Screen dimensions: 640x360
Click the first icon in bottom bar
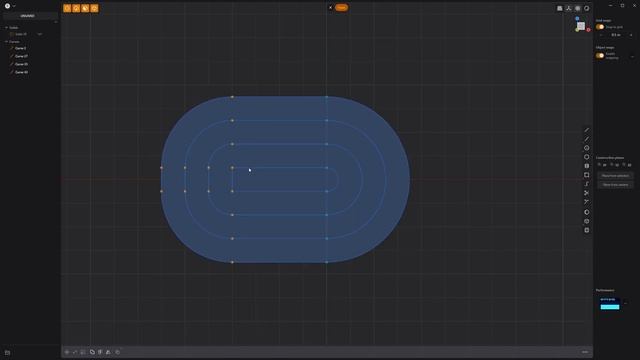coord(67,352)
